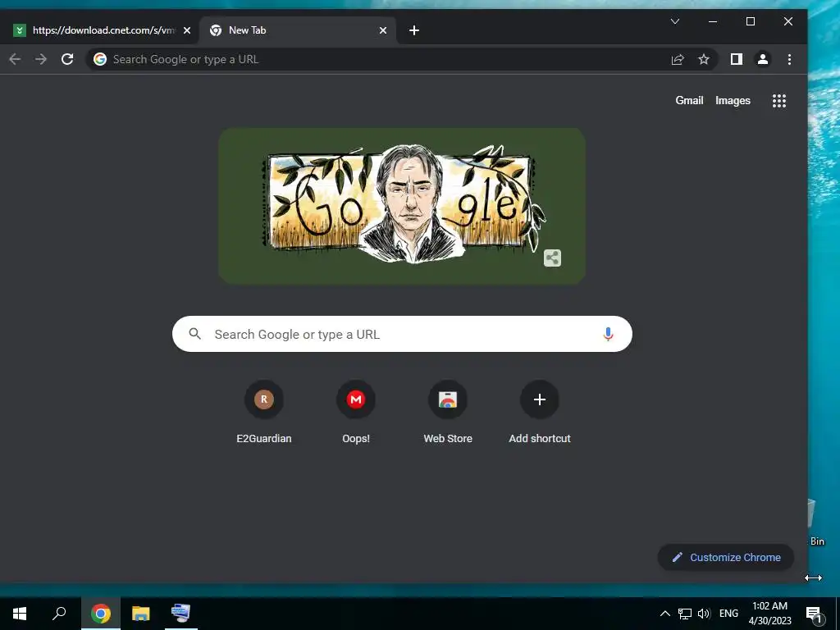Open Chrome's three-dot menu

pos(789,59)
